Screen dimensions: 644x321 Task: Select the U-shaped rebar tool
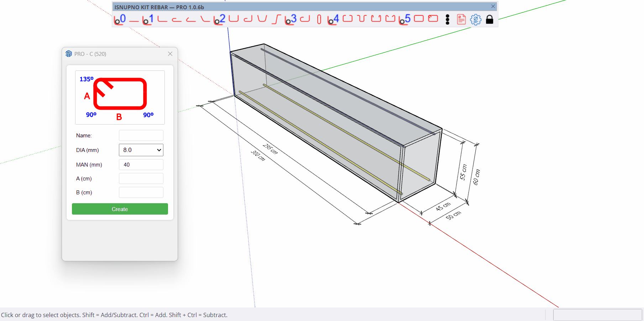point(234,19)
